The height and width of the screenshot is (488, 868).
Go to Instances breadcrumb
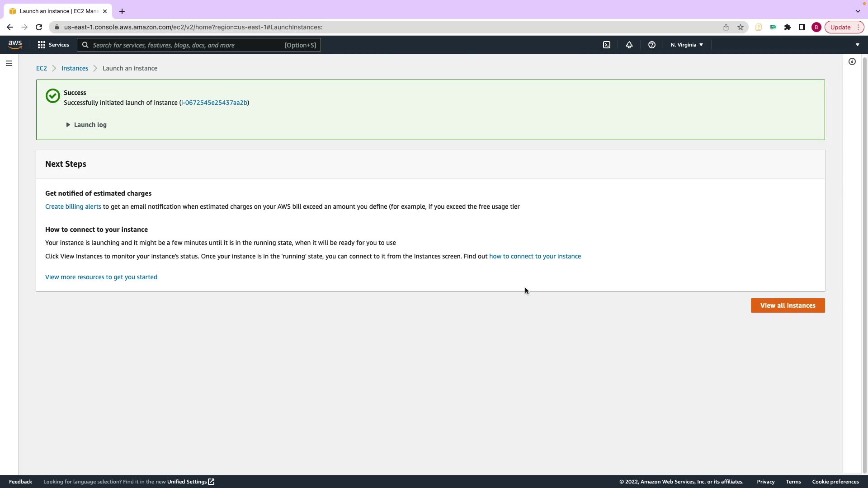point(75,68)
